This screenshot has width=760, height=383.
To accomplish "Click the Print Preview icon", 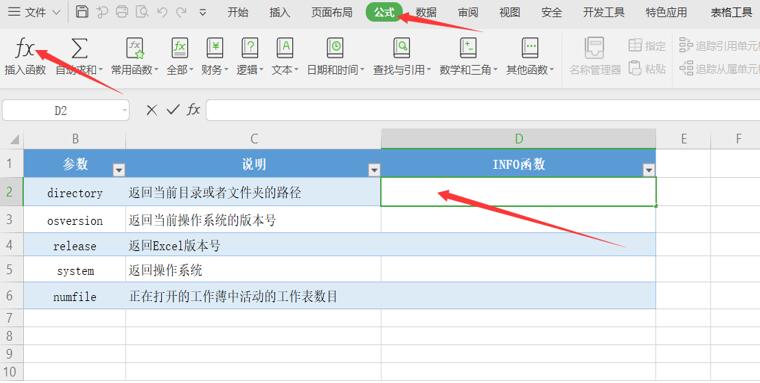I will pyautogui.click(x=142, y=12).
